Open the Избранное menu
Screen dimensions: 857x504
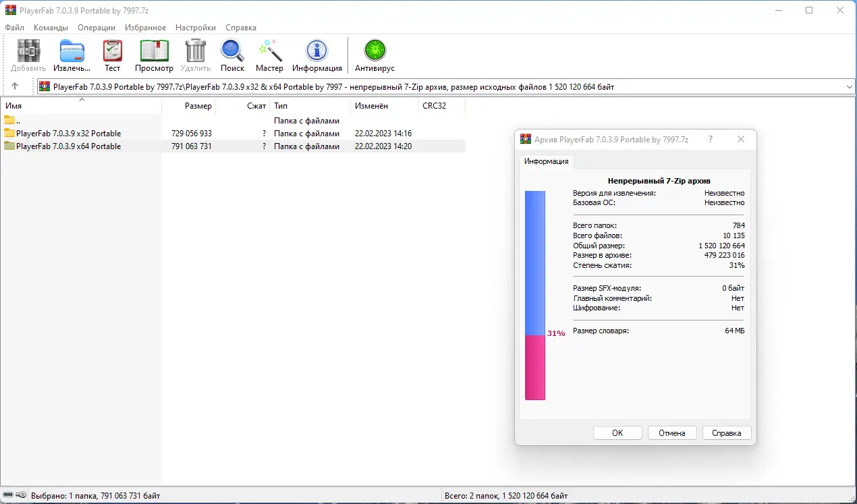(145, 28)
